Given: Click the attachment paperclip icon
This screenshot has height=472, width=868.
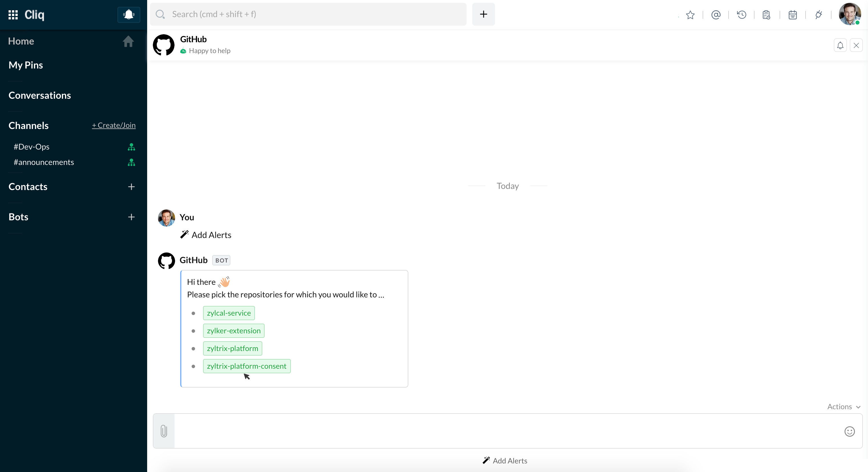Looking at the screenshot, I should (x=164, y=431).
